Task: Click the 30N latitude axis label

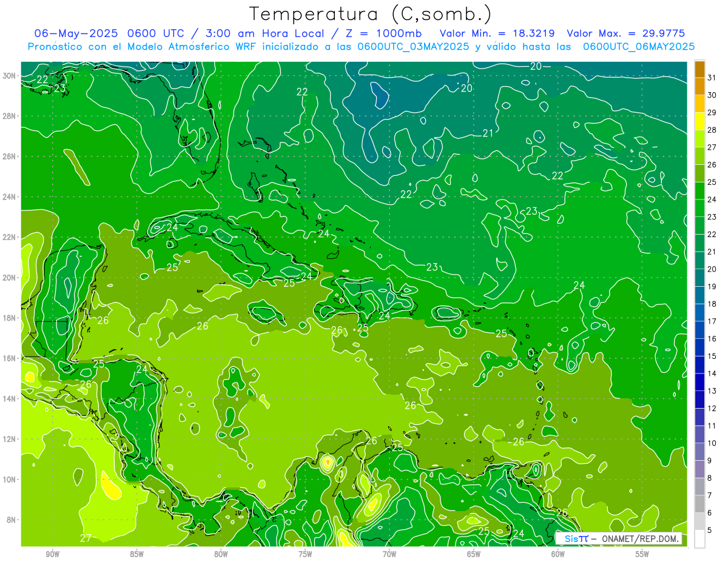Action: tap(9, 76)
